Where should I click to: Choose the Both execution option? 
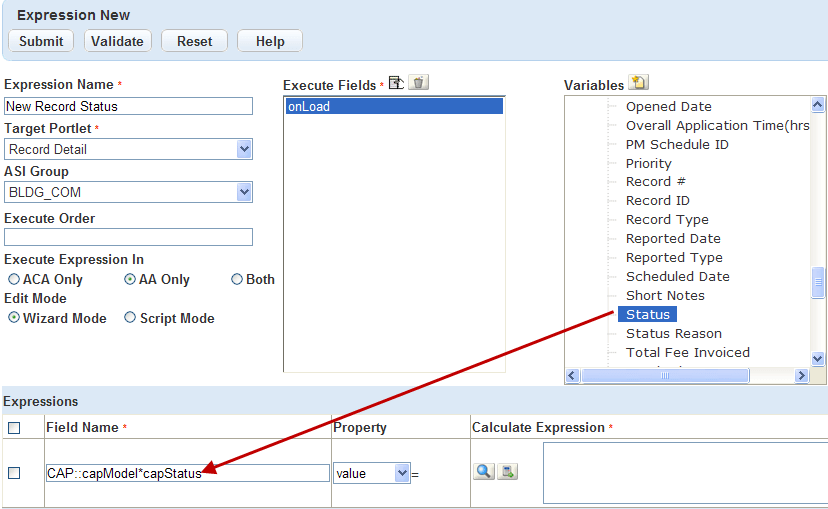(237, 280)
